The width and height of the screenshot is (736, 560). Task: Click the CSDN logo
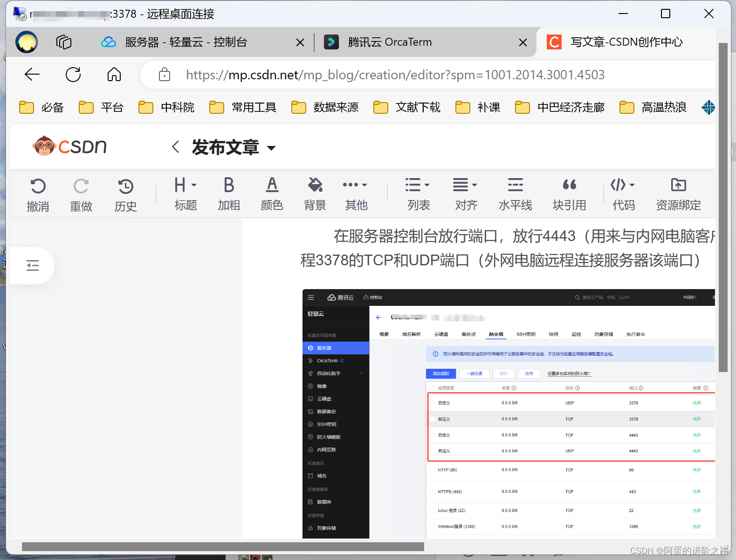click(69, 146)
